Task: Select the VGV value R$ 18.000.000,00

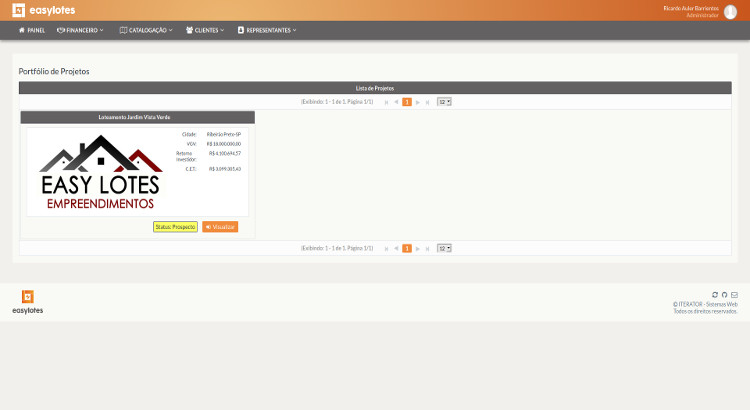Action: [224, 144]
